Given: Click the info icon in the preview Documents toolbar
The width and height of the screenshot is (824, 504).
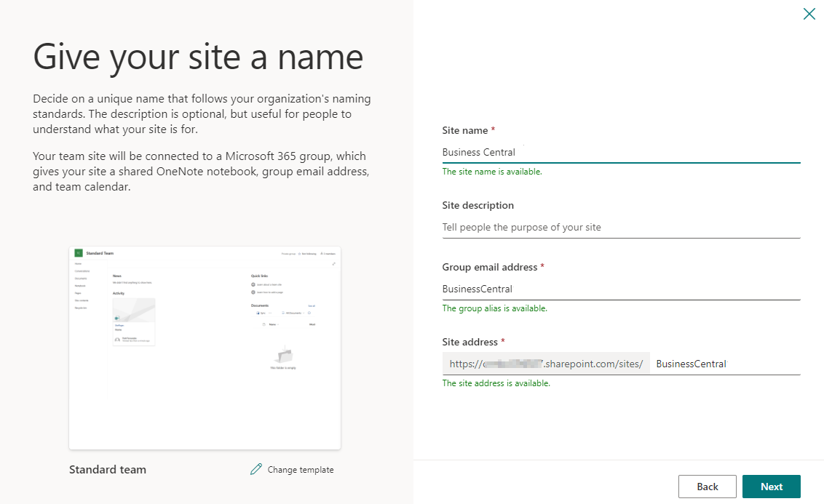Looking at the screenshot, I should (x=309, y=313).
